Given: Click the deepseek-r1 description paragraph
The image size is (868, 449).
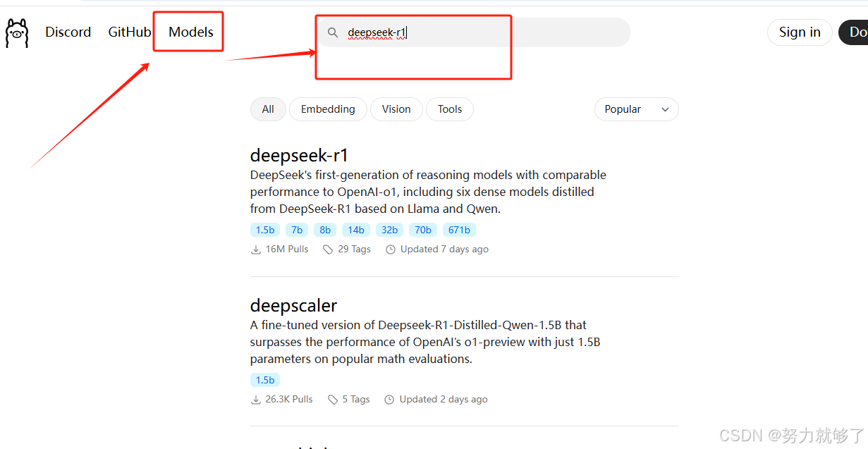Looking at the screenshot, I should click(x=428, y=192).
